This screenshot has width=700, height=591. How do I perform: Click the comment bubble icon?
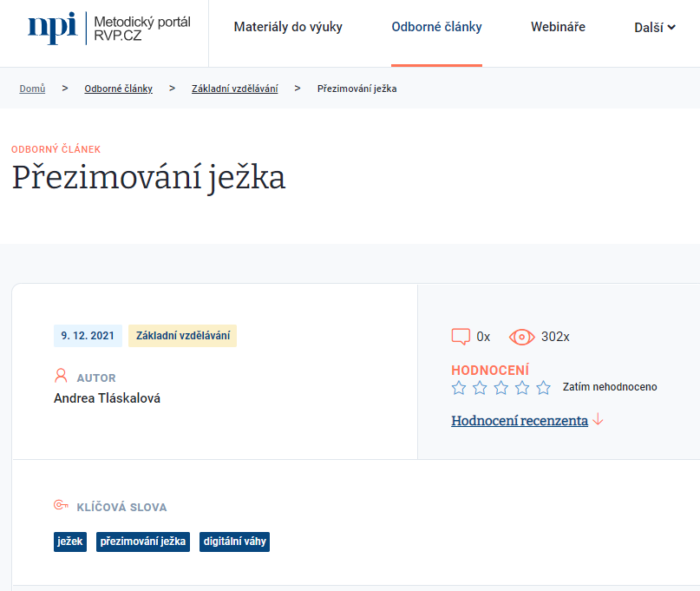pos(461,337)
